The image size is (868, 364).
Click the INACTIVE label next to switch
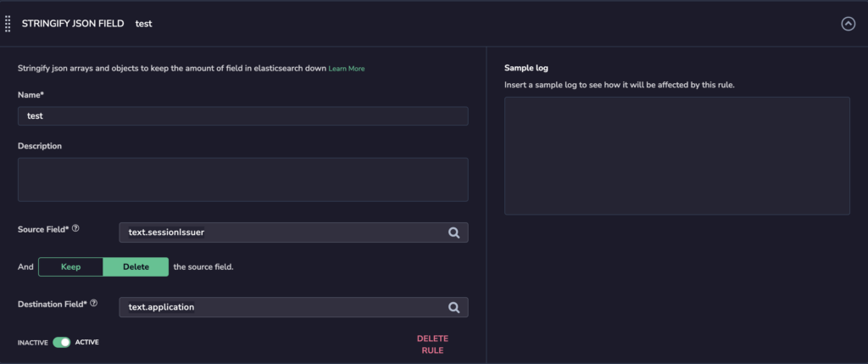pos(33,343)
